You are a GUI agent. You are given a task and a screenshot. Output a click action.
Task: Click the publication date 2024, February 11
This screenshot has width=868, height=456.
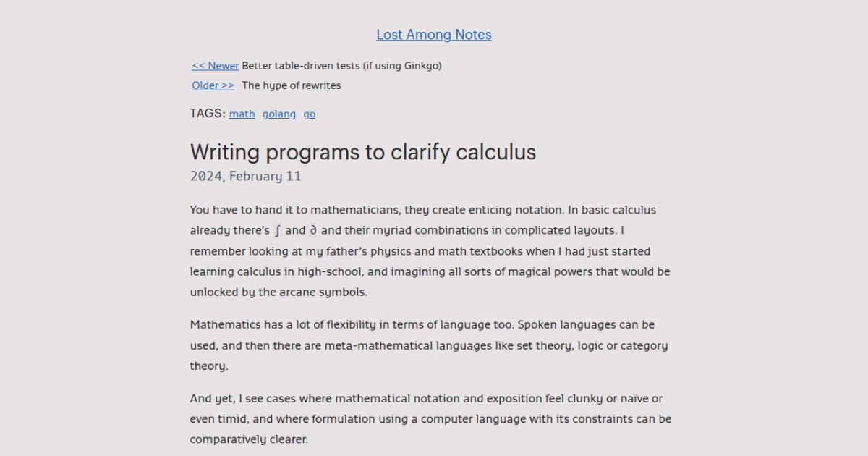(245, 176)
